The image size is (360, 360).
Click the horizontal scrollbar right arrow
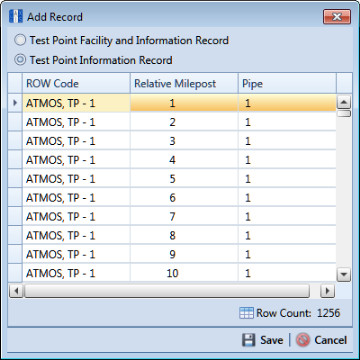click(x=327, y=291)
